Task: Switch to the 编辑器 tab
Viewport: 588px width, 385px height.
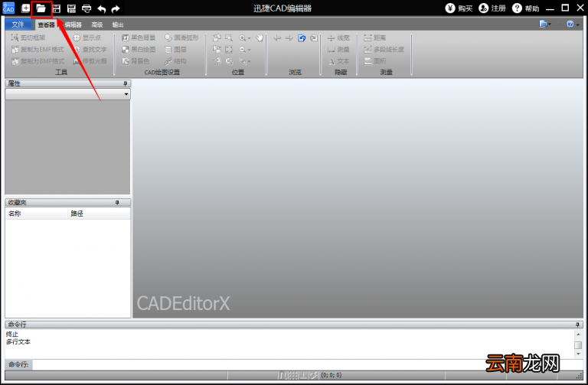Action: point(73,24)
